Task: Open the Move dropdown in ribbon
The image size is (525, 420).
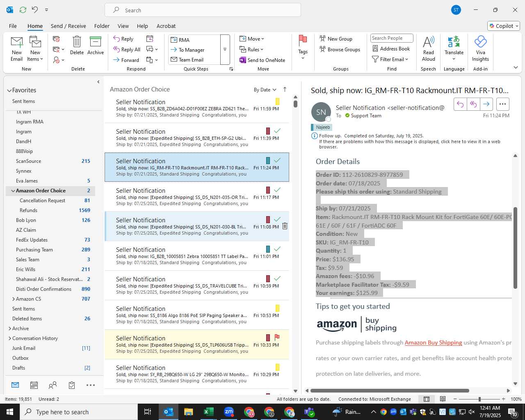Action: coord(252,39)
